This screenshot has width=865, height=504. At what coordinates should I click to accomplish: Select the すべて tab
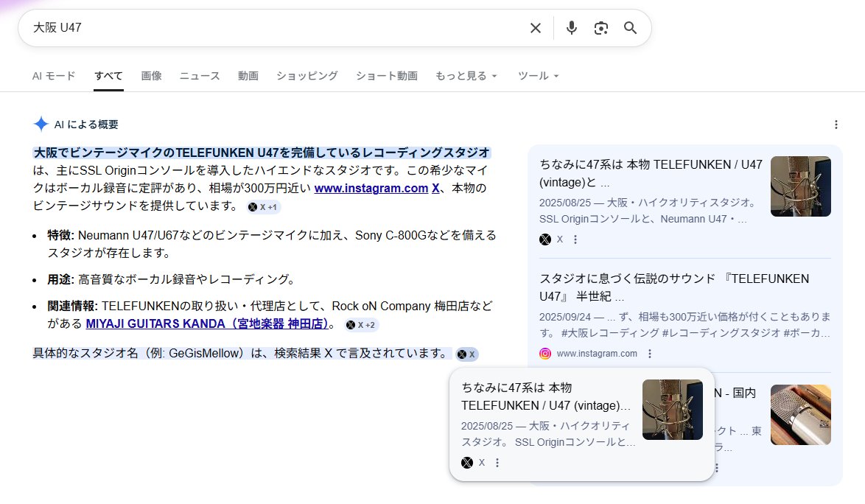pos(108,76)
